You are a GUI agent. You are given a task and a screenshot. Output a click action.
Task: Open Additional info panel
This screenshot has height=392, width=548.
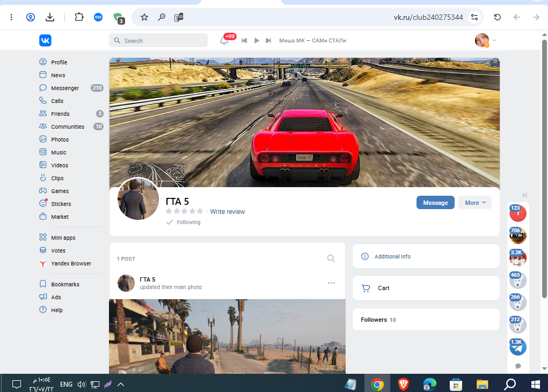pyautogui.click(x=426, y=256)
